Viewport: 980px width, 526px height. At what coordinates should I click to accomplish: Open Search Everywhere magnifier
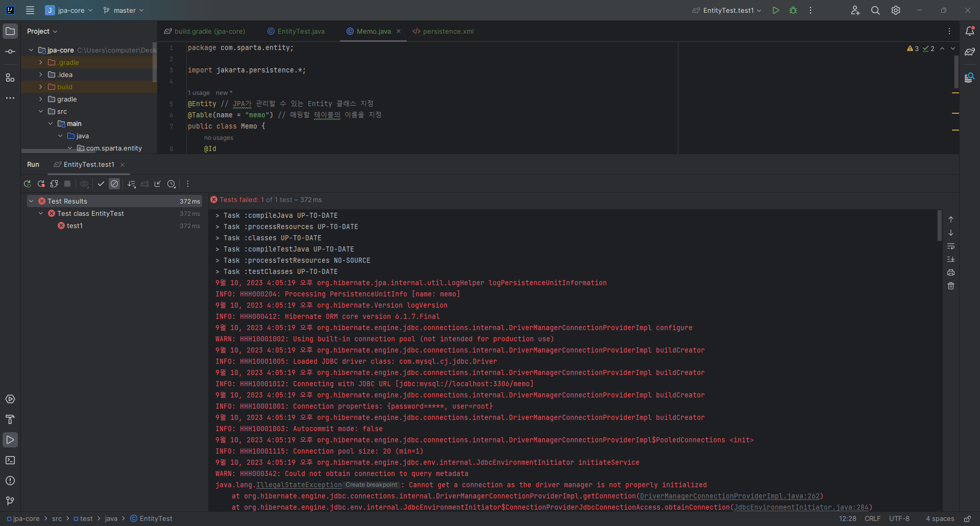point(875,10)
